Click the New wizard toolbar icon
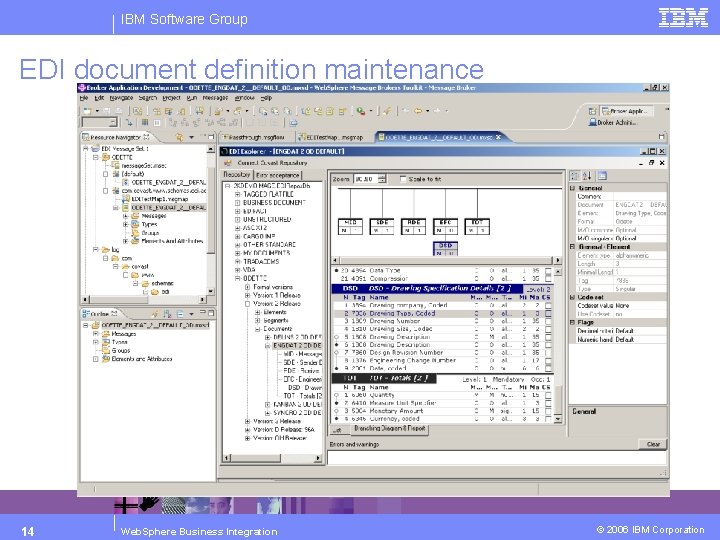 [x=87, y=111]
